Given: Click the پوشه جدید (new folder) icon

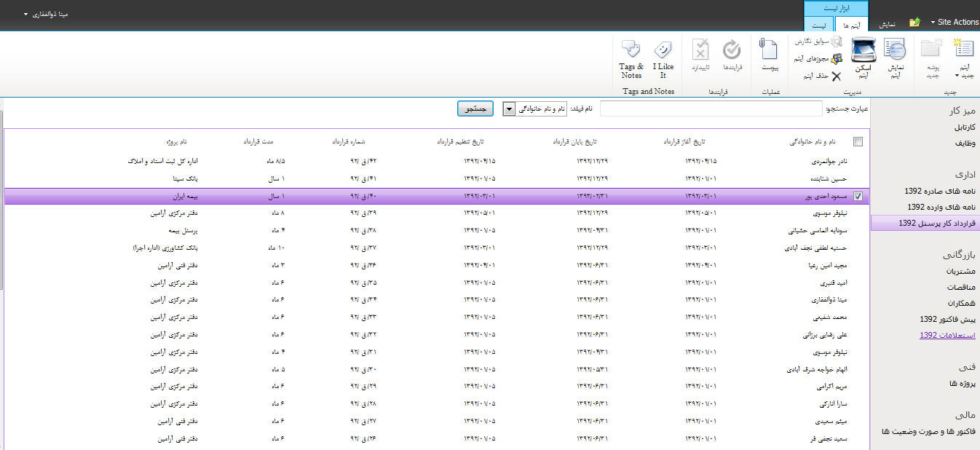Looking at the screenshot, I should point(931,49).
